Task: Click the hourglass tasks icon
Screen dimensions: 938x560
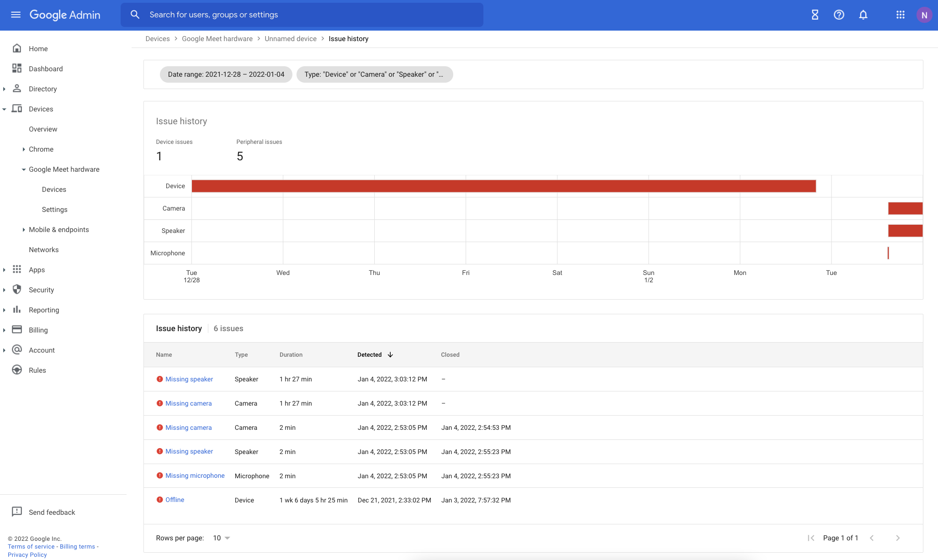Action: [x=815, y=15]
